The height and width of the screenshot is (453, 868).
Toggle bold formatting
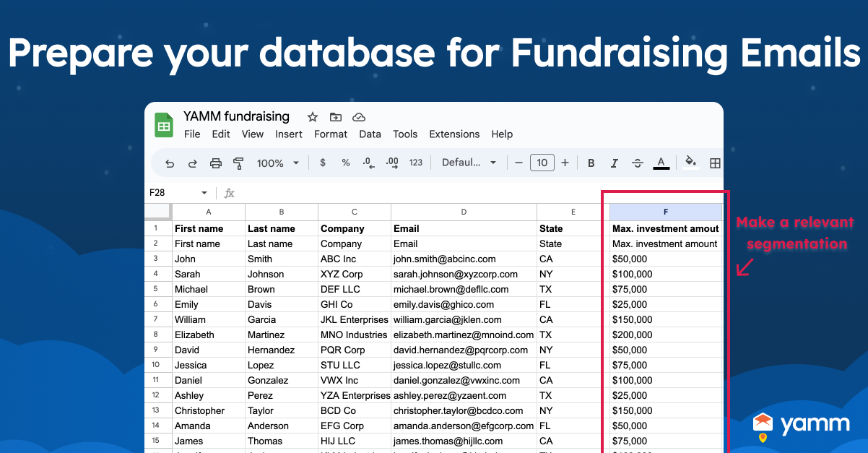[x=591, y=163]
